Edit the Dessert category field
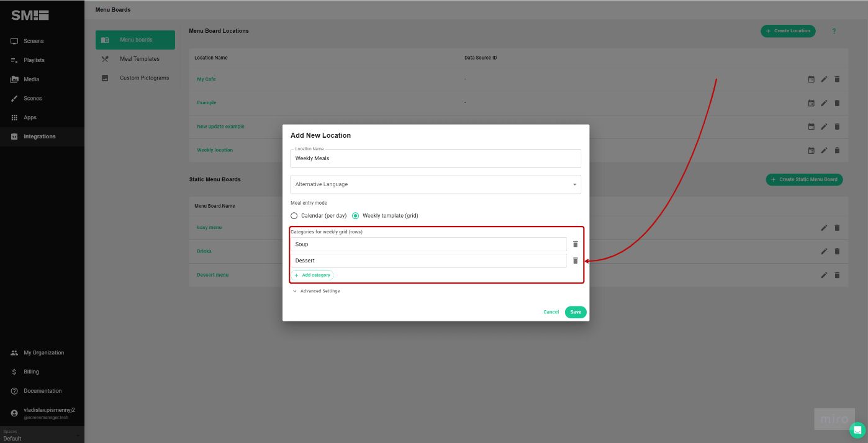Viewport: 868px width, 443px height. (x=429, y=261)
